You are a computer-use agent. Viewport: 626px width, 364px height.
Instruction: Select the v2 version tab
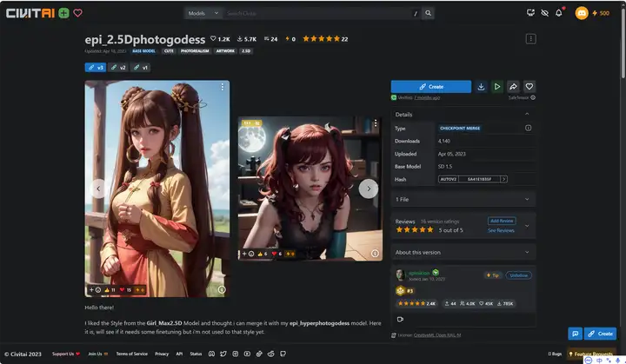click(118, 68)
